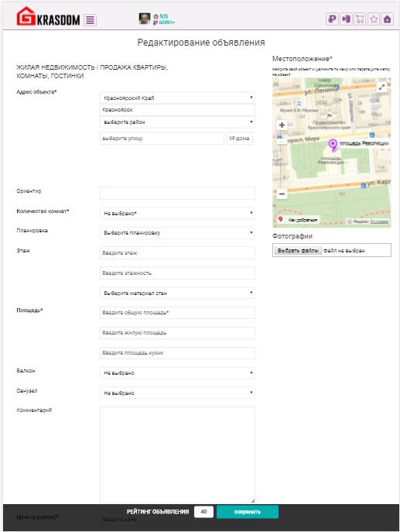This screenshot has width=400, height=532.
Task: Open the Балкон dropdown
Action: pos(177,373)
